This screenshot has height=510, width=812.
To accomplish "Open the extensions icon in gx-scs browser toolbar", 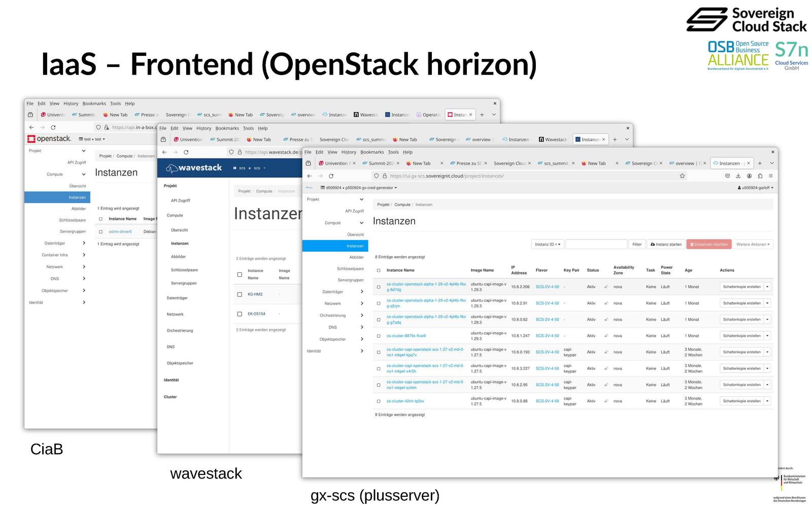I will [760, 176].
